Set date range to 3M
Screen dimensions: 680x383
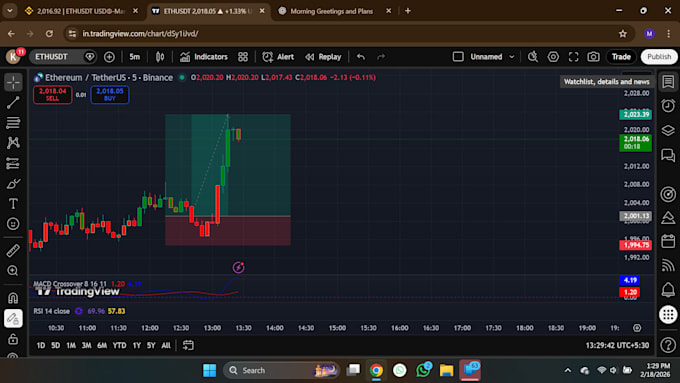point(86,345)
